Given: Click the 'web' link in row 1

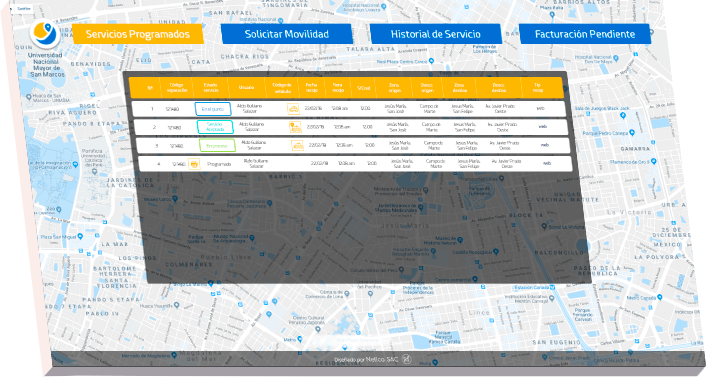Looking at the screenshot, I should click(541, 108).
